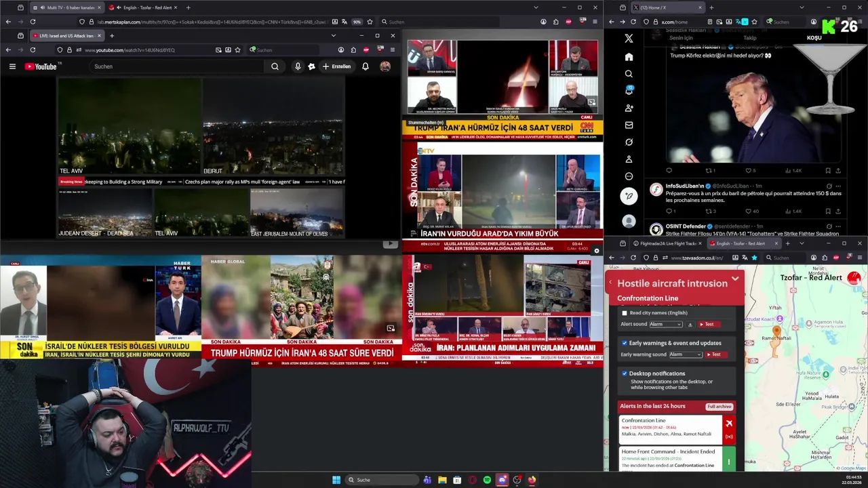
Task: Collapse the Hostile aircraft intrusion banner chevron
Action: (735, 279)
